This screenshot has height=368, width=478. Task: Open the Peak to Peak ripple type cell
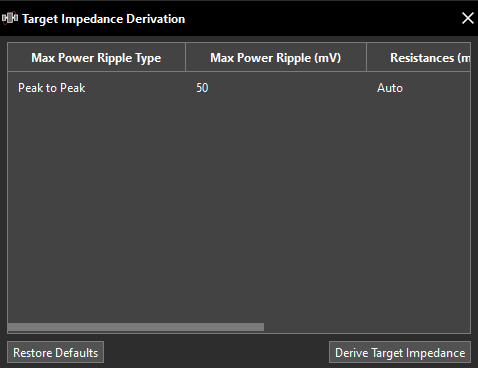96,88
